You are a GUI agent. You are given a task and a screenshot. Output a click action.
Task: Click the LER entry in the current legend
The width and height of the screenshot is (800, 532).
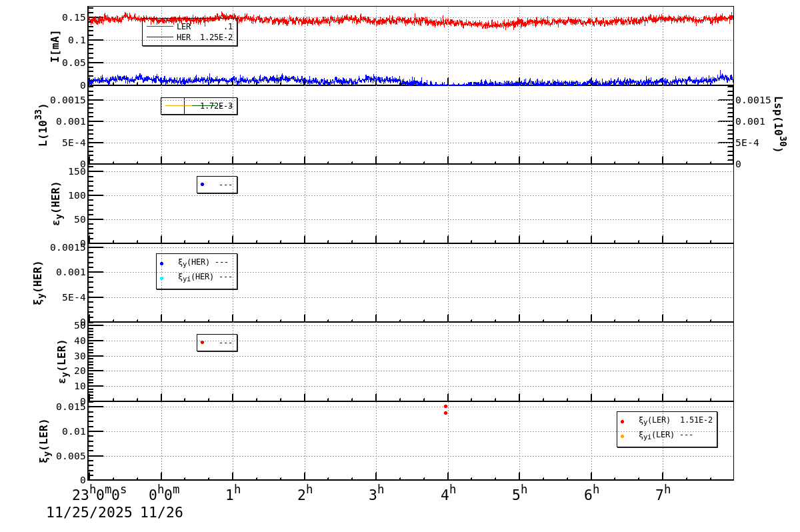tap(189, 27)
